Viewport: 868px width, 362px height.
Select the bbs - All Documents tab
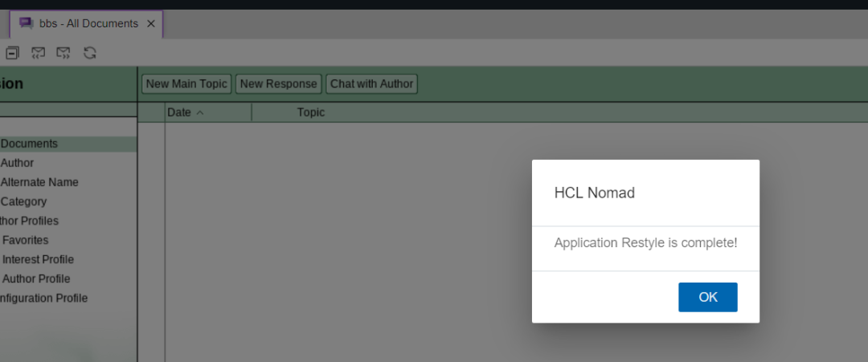[x=86, y=24]
